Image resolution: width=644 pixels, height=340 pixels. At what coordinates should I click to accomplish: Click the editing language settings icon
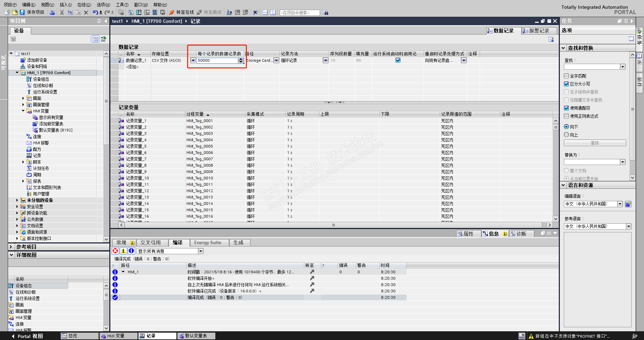click(x=628, y=204)
